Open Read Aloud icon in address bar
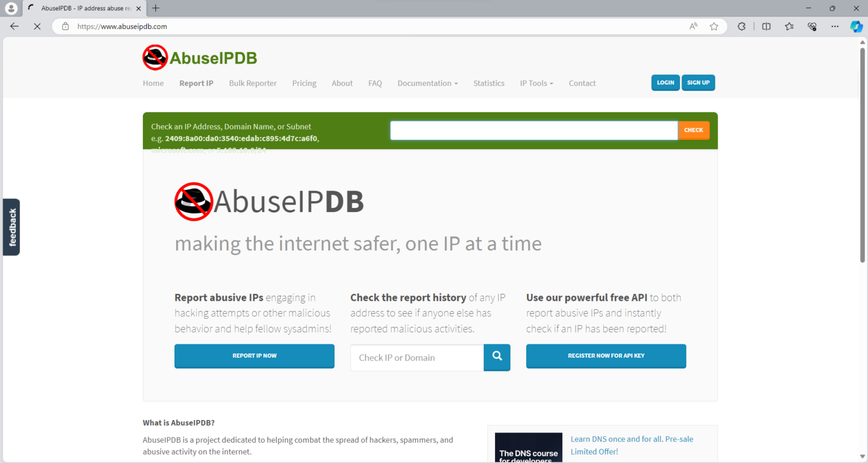The width and height of the screenshot is (868, 463). tap(693, 27)
